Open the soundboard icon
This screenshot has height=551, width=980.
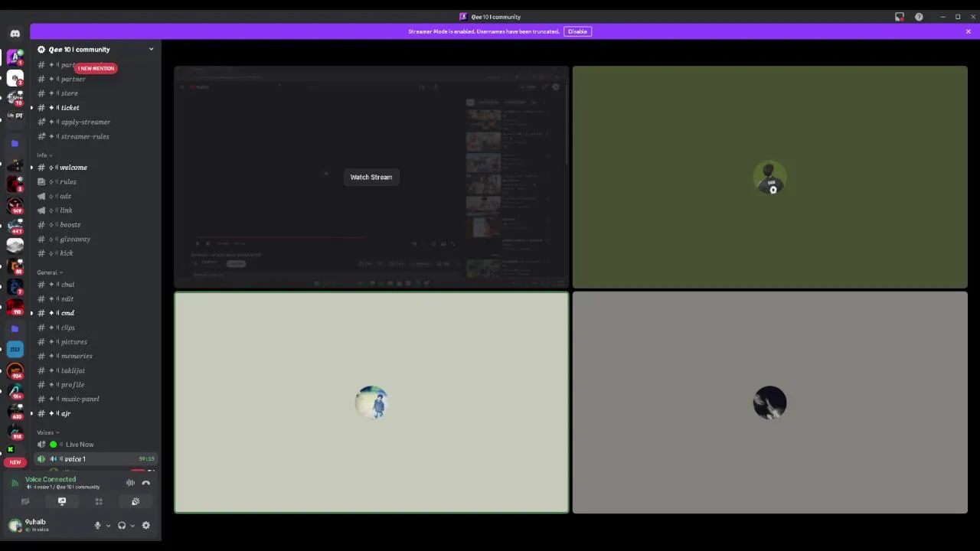tap(136, 501)
